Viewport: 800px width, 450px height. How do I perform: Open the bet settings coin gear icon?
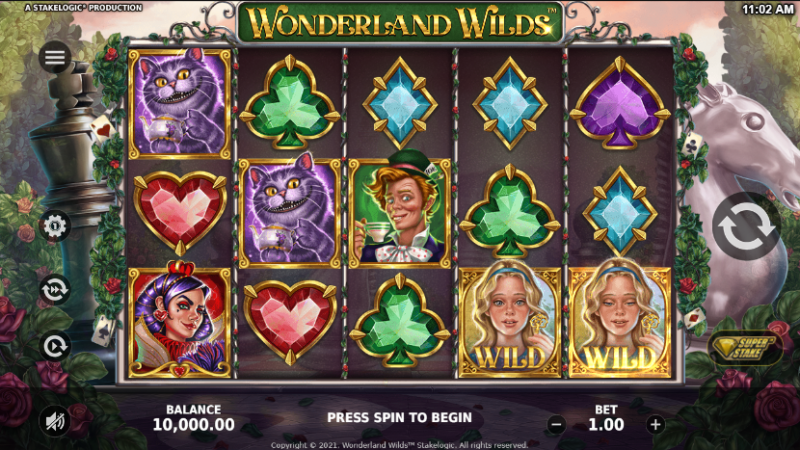[55, 226]
